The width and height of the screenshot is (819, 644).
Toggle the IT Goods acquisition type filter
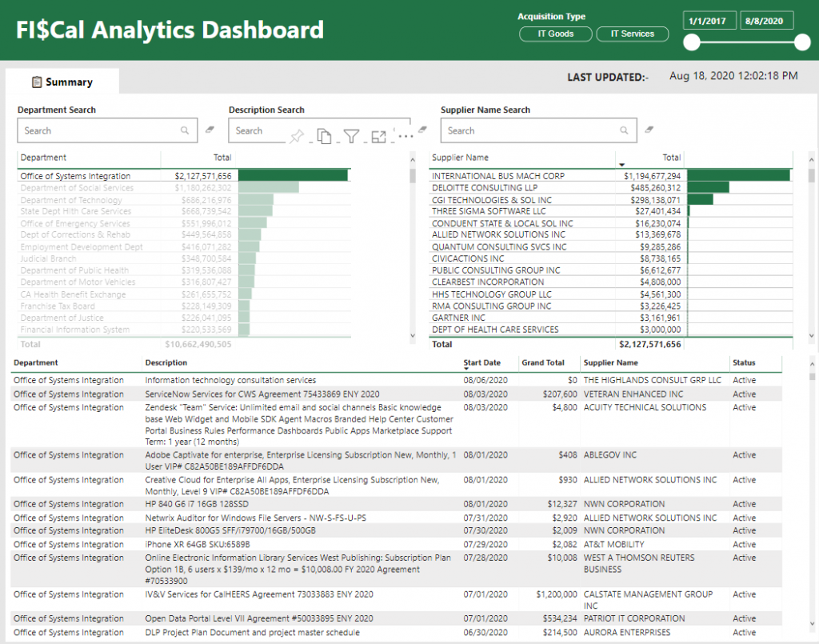tap(556, 34)
